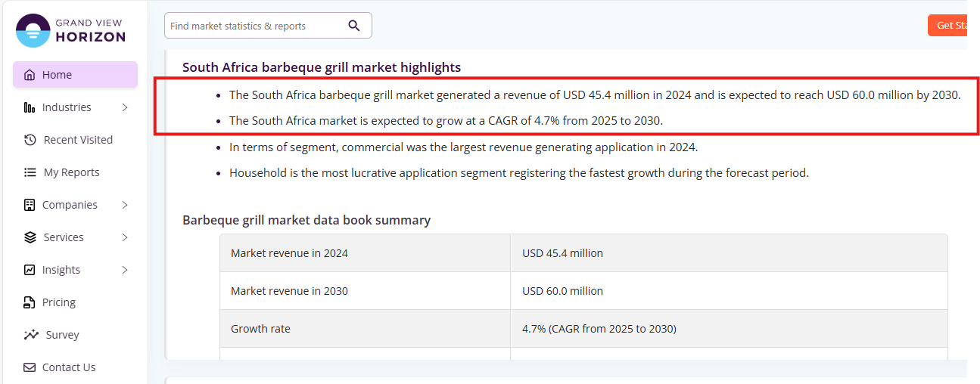Viewport: 980px width, 384px height.
Task: Click the Survey trend line icon
Action: [31, 335]
